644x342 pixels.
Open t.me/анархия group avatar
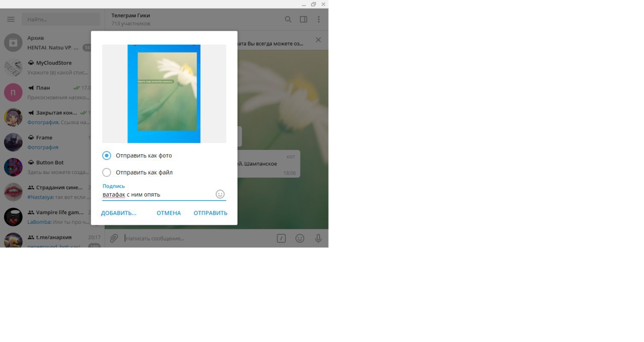pos(14,240)
